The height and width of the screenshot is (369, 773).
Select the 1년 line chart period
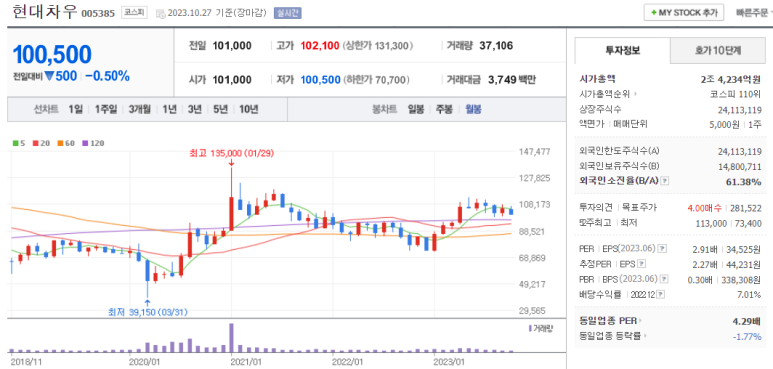169,109
